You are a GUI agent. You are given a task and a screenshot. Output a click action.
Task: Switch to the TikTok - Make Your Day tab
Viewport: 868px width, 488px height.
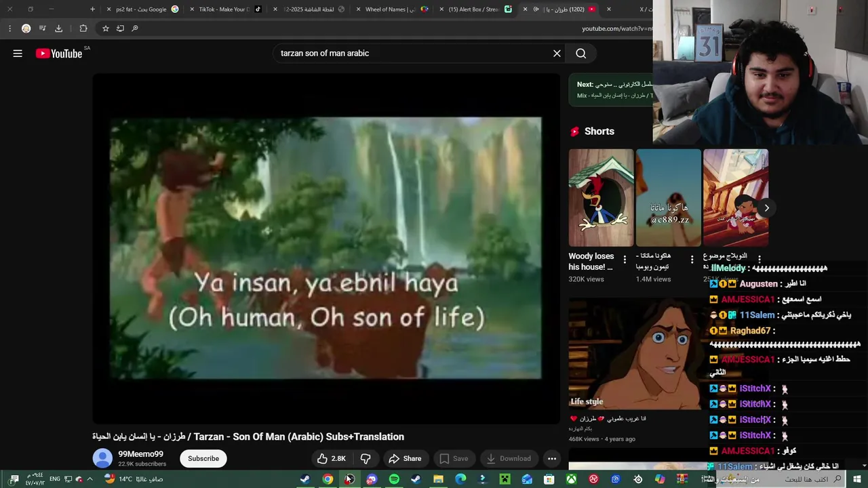pyautogui.click(x=224, y=9)
